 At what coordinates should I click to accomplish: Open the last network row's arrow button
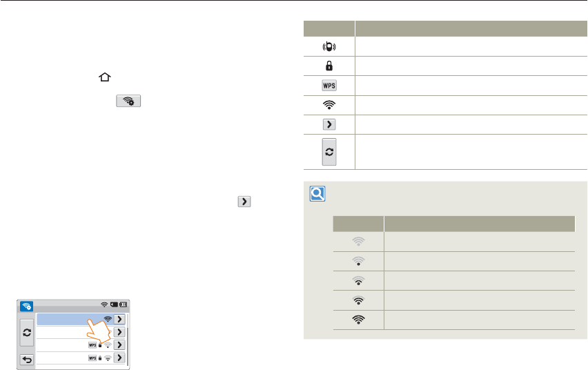[120, 358]
